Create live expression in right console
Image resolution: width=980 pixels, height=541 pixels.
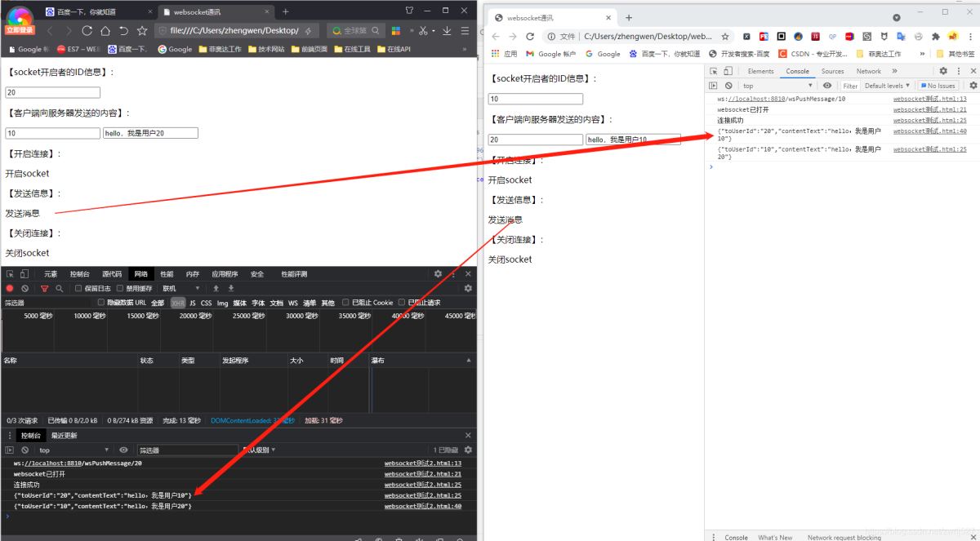827,86
